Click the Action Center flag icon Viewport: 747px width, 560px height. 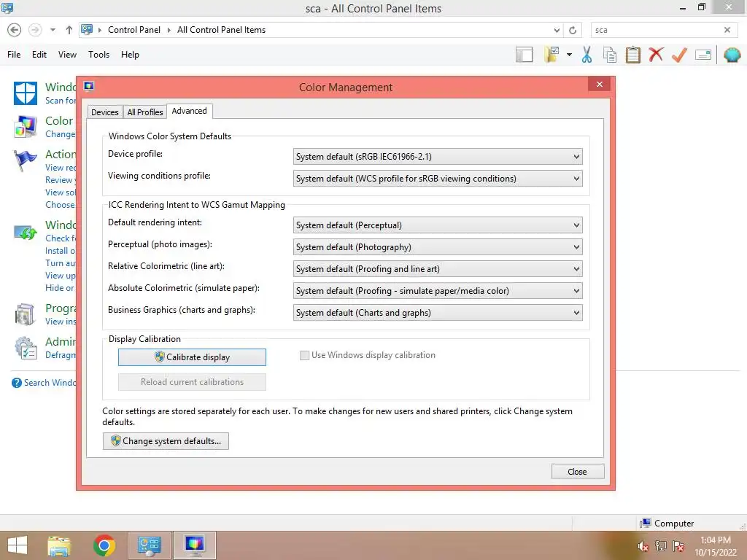tap(26, 160)
